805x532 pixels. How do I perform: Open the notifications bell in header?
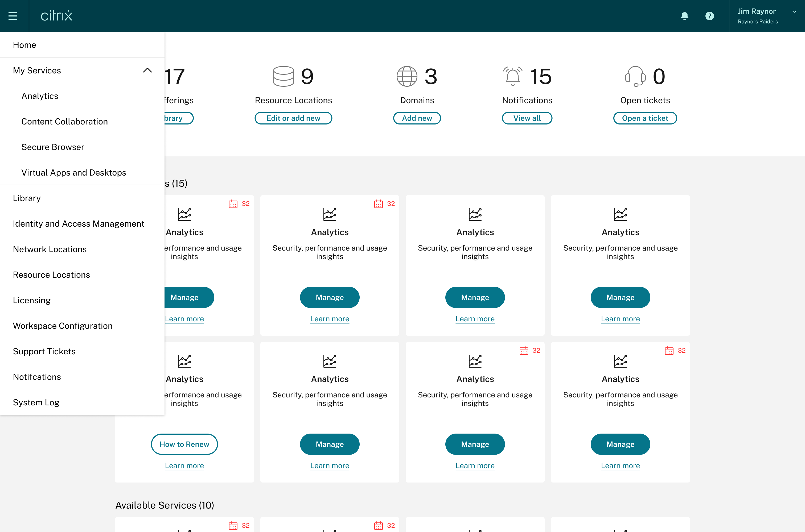pyautogui.click(x=684, y=16)
